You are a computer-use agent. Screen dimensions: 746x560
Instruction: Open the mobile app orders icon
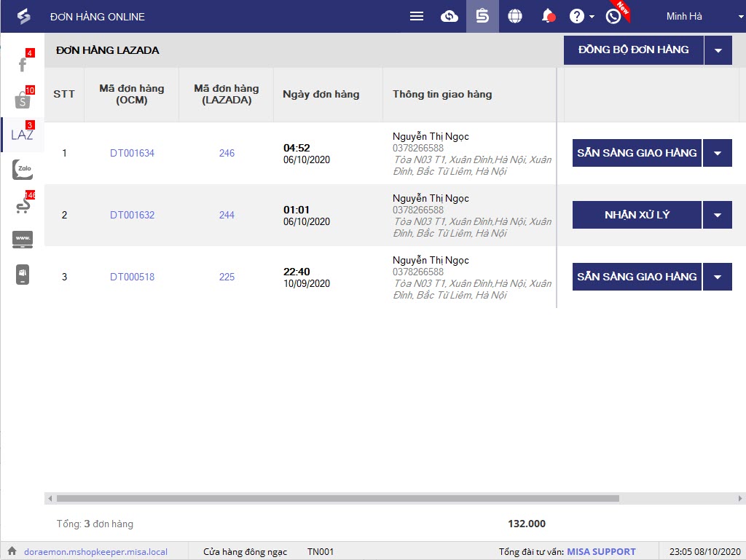23,275
